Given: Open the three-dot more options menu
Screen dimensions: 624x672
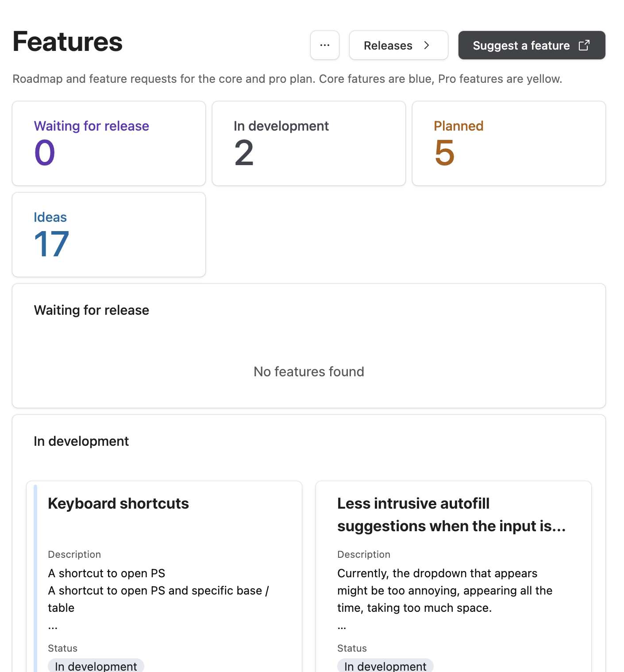Looking at the screenshot, I should 325,45.
